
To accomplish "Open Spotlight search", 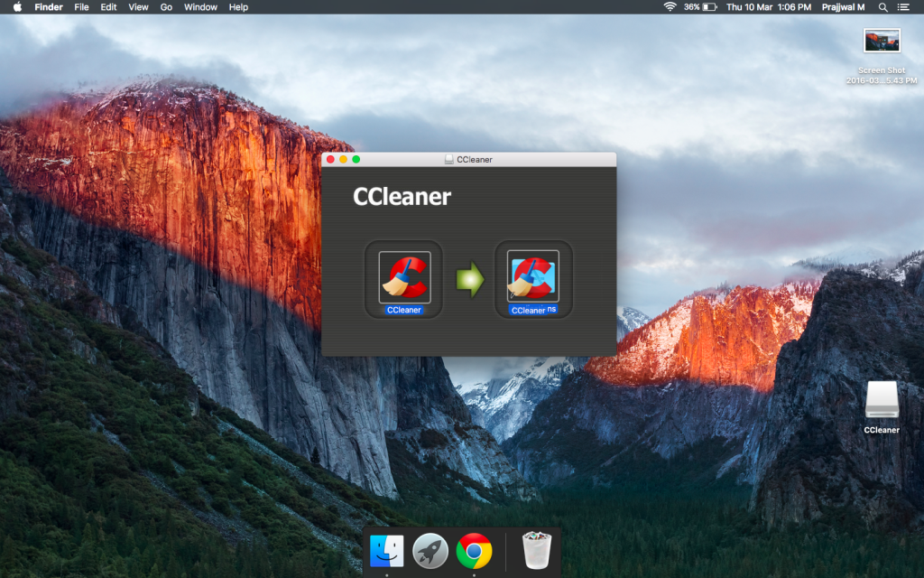I will pyautogui.click(x=882, y=7).
